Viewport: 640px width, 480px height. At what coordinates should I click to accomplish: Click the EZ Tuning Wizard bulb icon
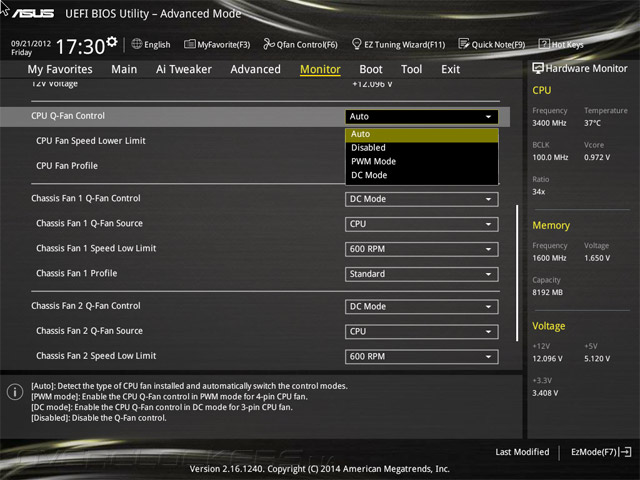[356, 44]
